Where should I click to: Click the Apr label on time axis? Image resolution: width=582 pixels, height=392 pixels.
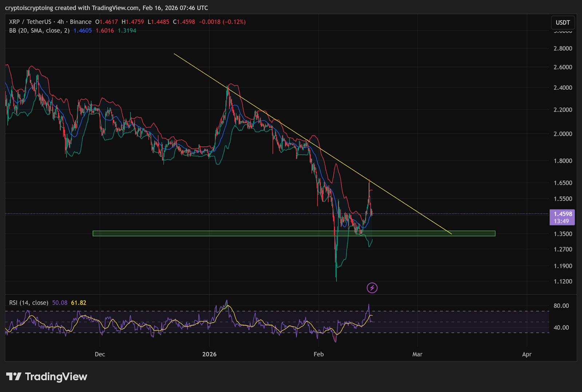pos(526,354)
